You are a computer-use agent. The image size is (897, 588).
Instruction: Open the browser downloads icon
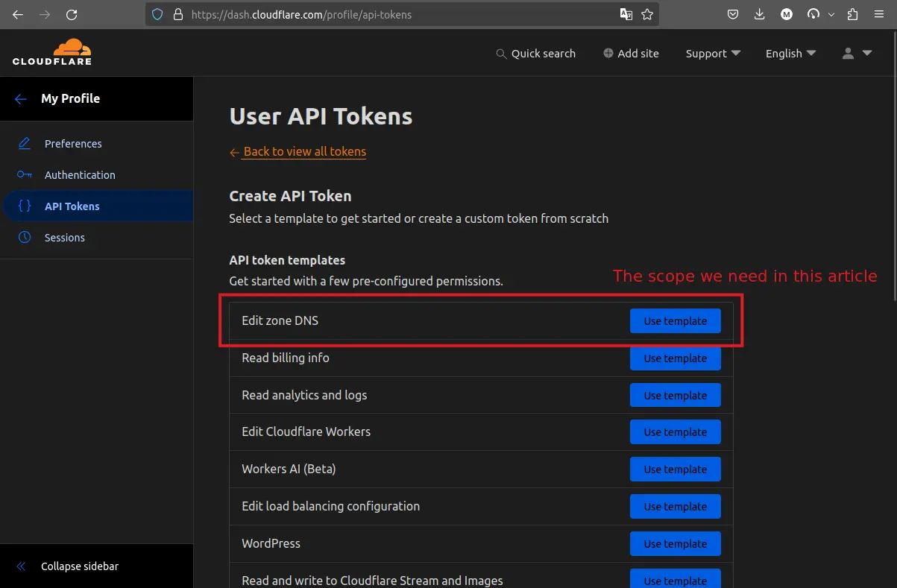pos(760,14)
